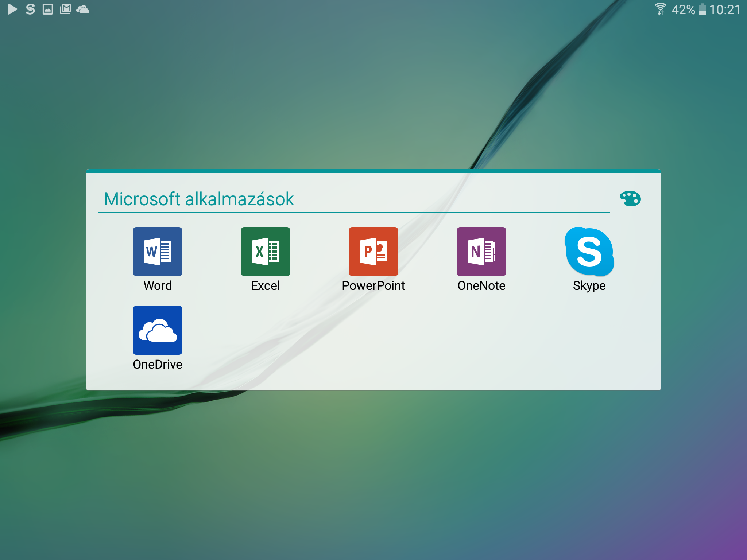This screenshot has height=560, width=747.
Task: Launch the OneNote app
Action: point(481,251)
